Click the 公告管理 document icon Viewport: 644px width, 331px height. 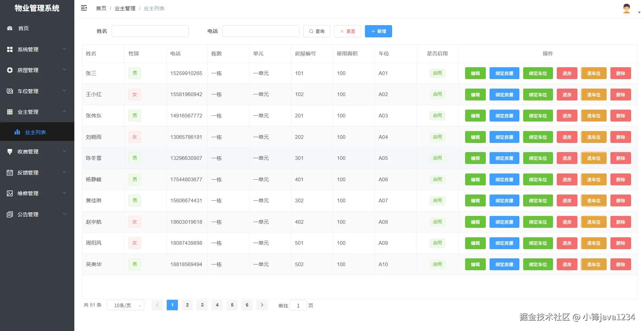[10, 214]
